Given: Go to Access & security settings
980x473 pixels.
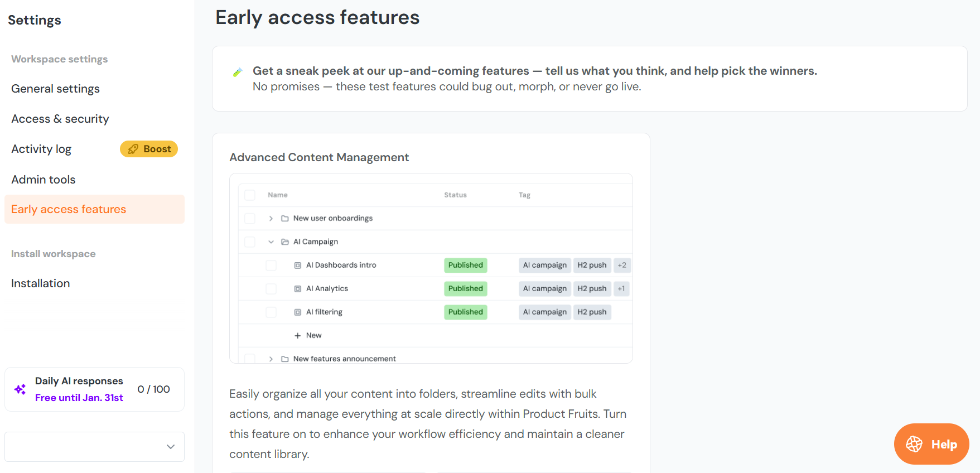Looking at the screenshot, I should pos(60,119).
